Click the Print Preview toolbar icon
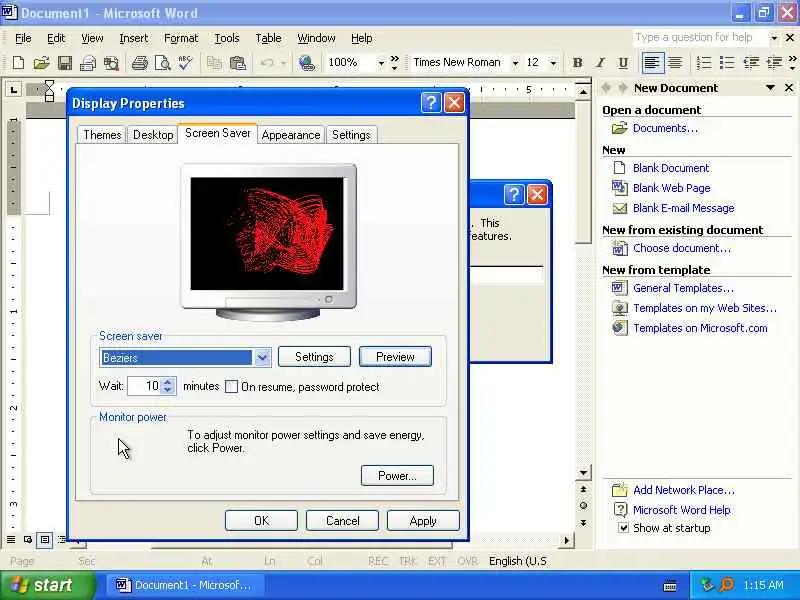 point(163,63)
